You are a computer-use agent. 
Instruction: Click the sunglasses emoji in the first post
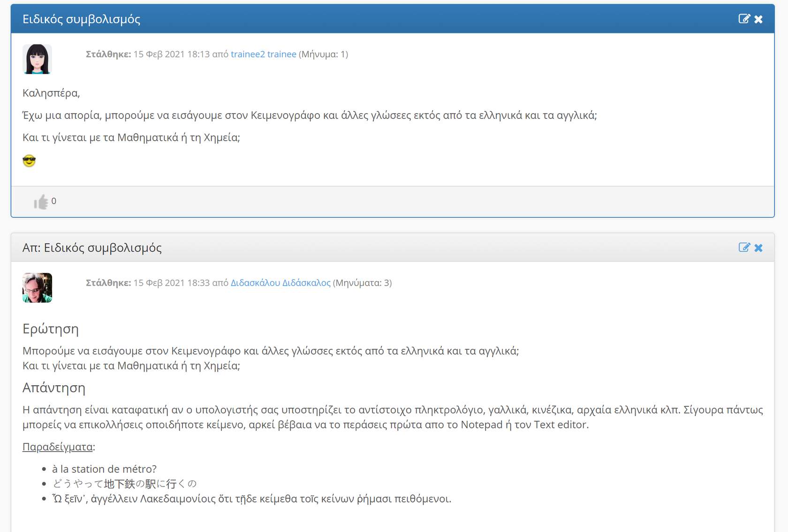tap(29, 161)
